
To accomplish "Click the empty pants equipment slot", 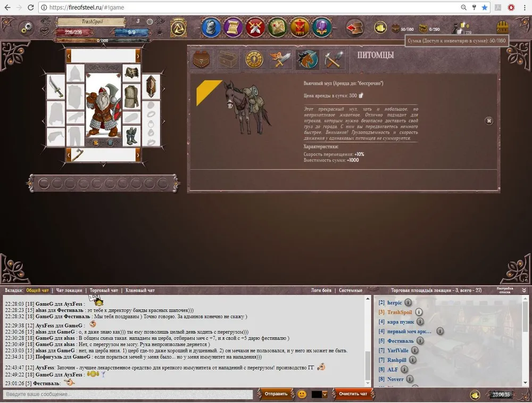I will (x=75, y=136).
